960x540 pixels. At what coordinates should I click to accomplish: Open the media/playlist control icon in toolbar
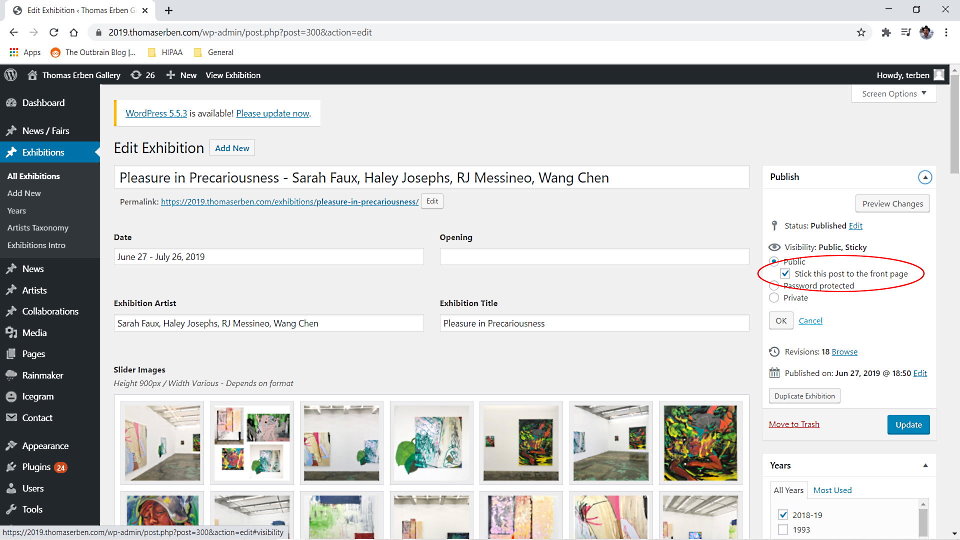tap(906, 32)
